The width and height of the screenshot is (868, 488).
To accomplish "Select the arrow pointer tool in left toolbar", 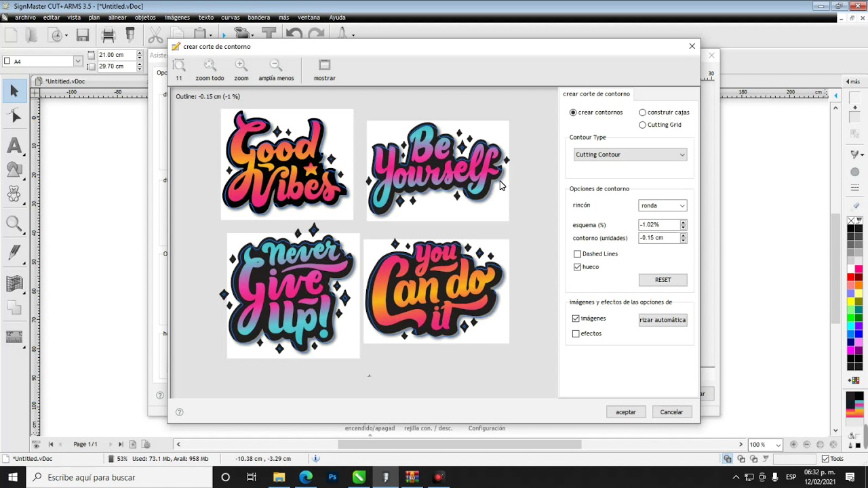I will pos(14,91).
